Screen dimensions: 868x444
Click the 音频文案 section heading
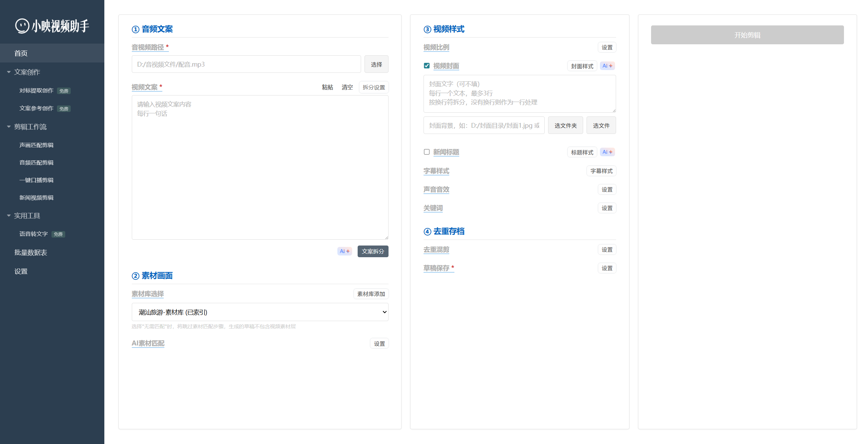(152, 29)
